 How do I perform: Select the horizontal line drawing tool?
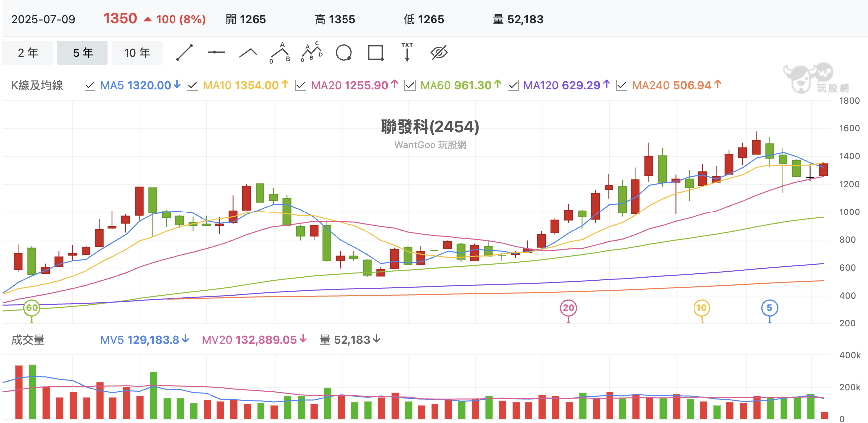pos(216,52)
